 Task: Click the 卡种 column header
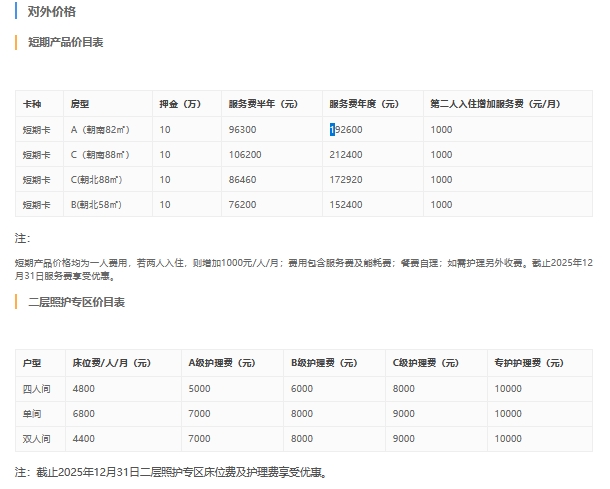(x=32, y=104)
